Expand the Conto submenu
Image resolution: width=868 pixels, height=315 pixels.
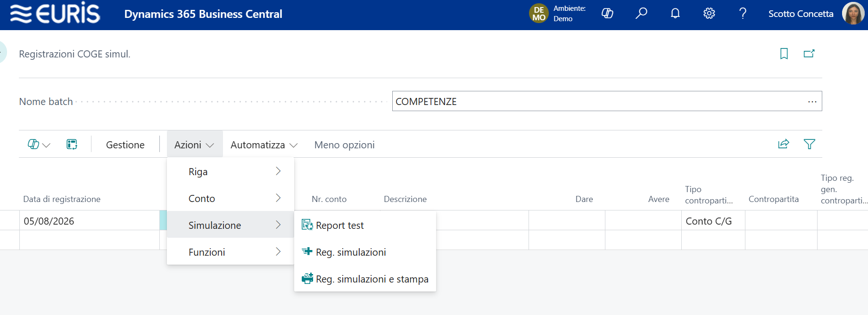pos(231,199)
